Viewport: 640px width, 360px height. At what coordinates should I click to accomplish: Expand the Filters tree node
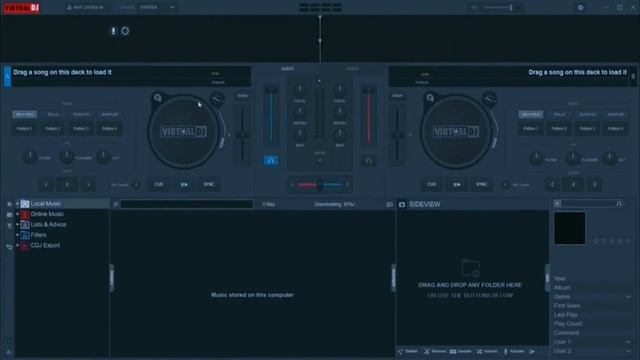[18, 235]
